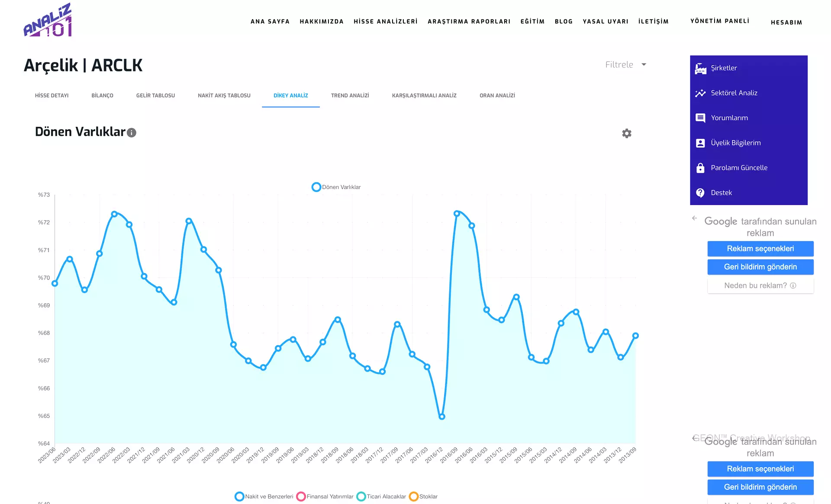831x504 pixels.
Task: Click the 2016/12 lowest data point
Action: [442, 417]
